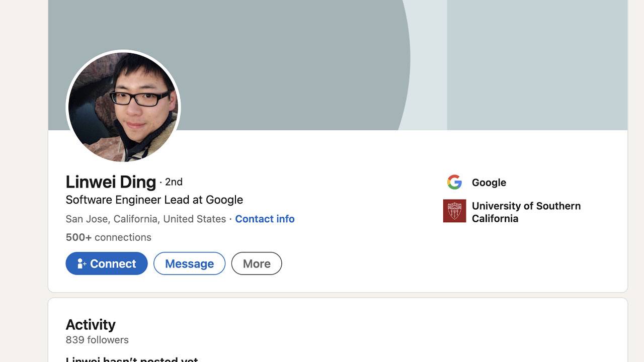The width and height of the screenshot is (644, 362).
Task: Click the San Jose location text
Action: click(x=145, y=219)
